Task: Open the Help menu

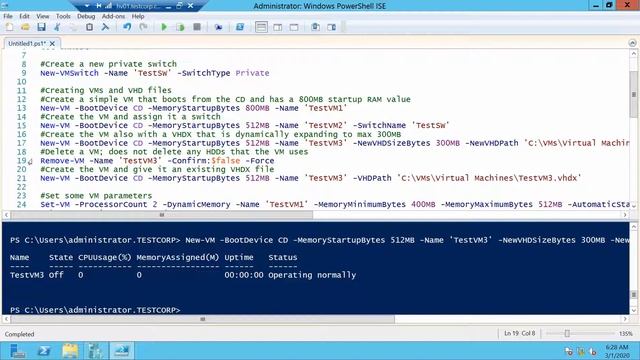Action: pyautogui.click(x=138, y=16)
